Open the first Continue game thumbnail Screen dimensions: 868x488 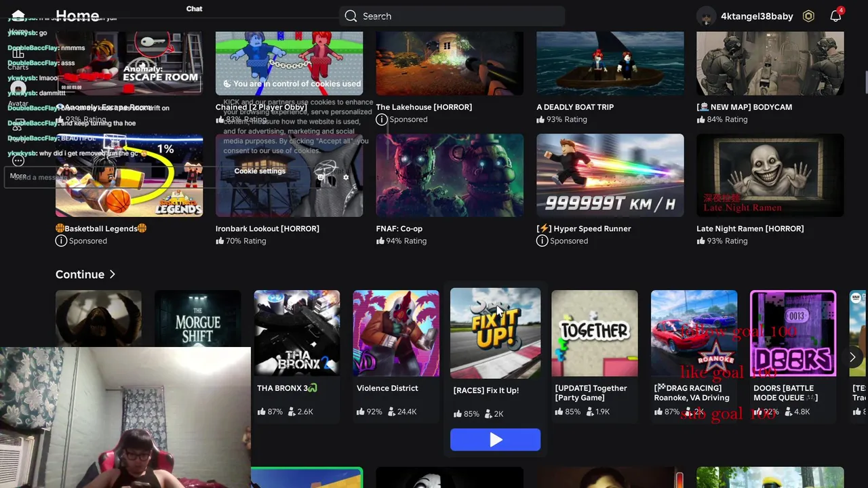click(98, 319)
